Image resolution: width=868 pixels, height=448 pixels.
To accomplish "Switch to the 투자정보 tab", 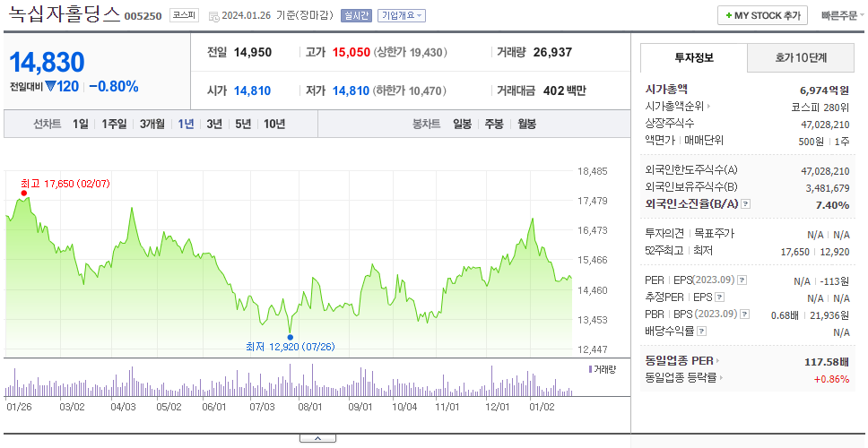I will tap(694, 57).
